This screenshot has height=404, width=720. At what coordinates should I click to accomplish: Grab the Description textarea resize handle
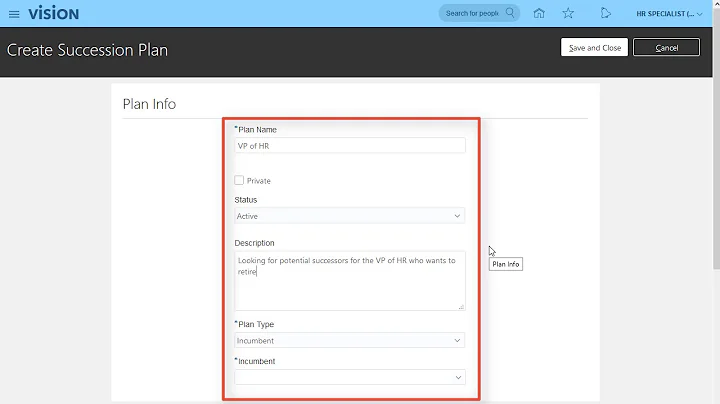click(461, 307)
